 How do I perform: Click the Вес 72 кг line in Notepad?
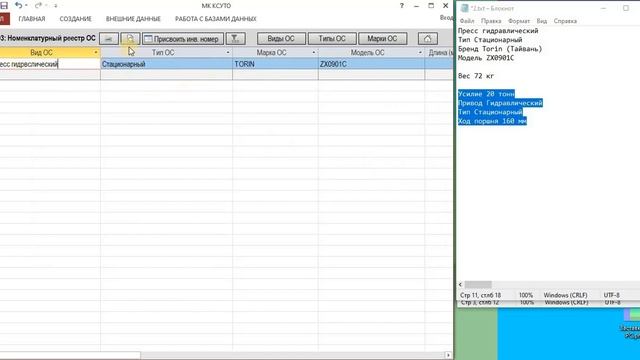[x=476, y=76]
